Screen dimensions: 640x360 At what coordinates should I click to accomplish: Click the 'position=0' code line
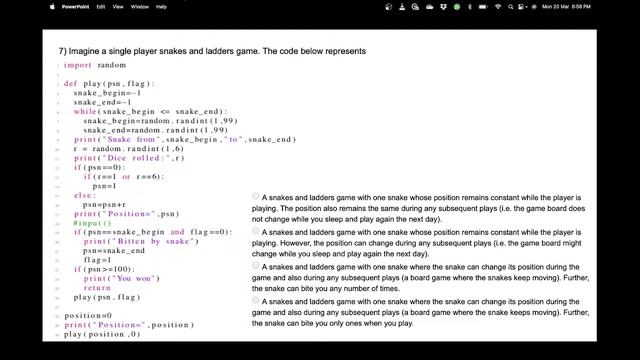click(x=88, y=316)
